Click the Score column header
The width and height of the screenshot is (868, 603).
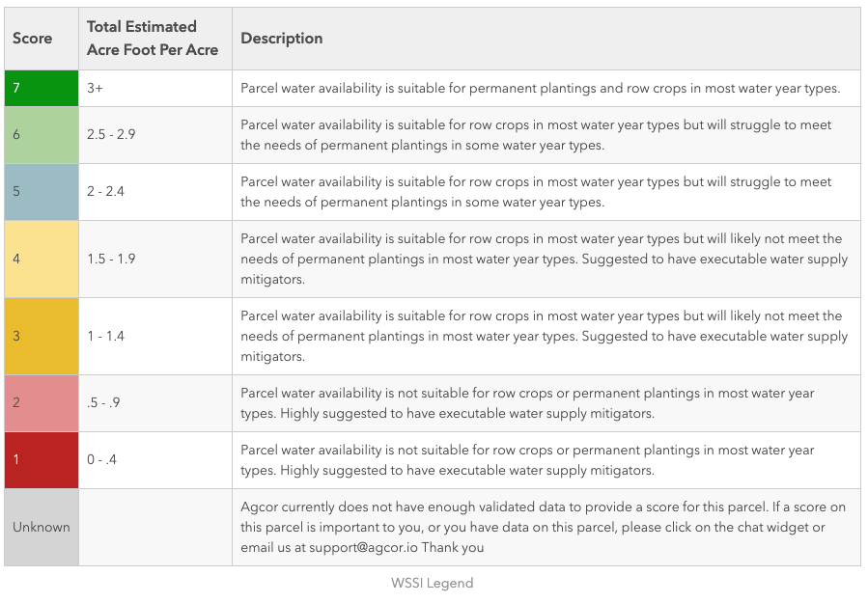[32, 39]
